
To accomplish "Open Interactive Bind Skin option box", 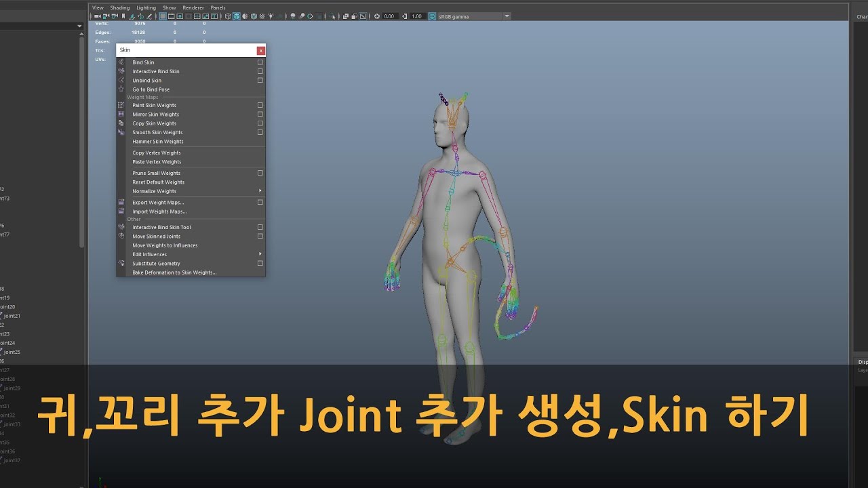I will click(260, 71).
